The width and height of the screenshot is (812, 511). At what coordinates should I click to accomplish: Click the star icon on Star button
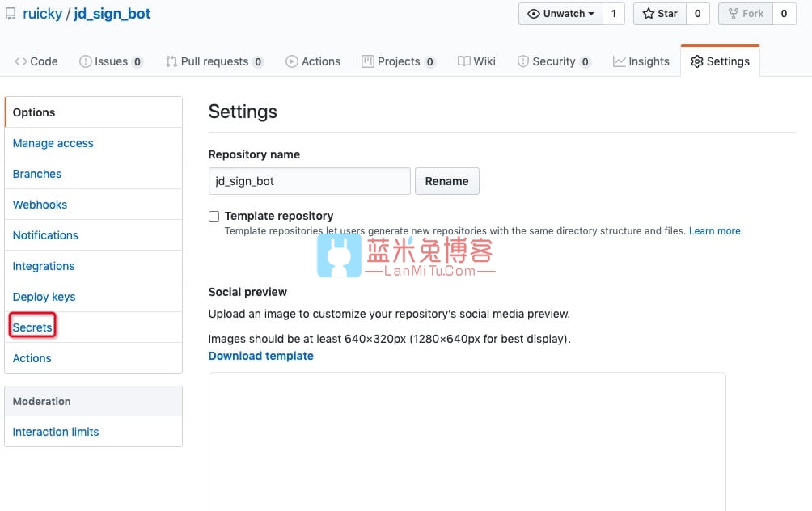point(648,14)
